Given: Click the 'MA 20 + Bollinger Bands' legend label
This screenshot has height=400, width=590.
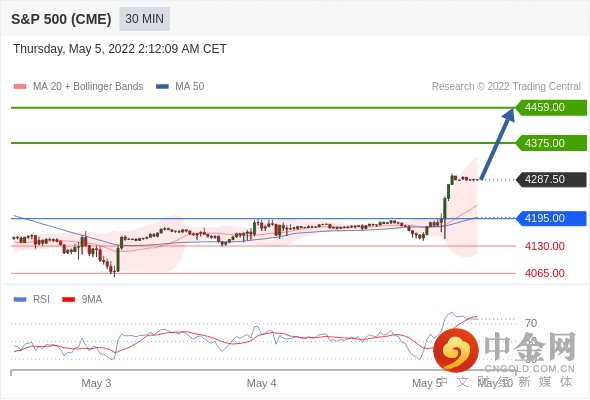Looking at the screenshot, I should coord(88,87).
